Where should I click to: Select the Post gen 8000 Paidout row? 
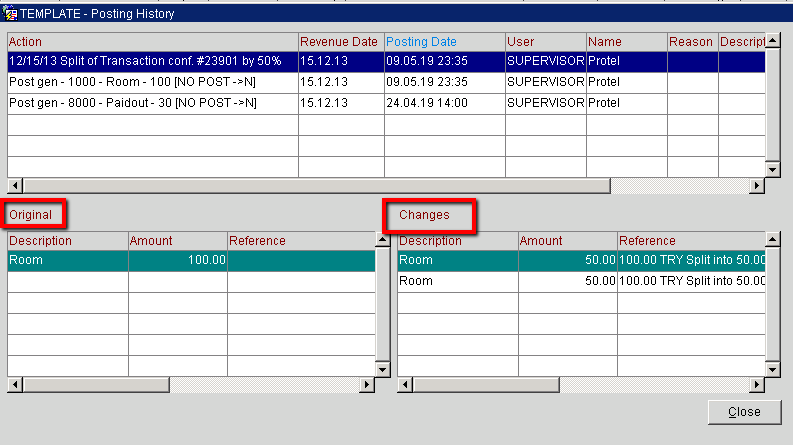click(x=386, y=103)
